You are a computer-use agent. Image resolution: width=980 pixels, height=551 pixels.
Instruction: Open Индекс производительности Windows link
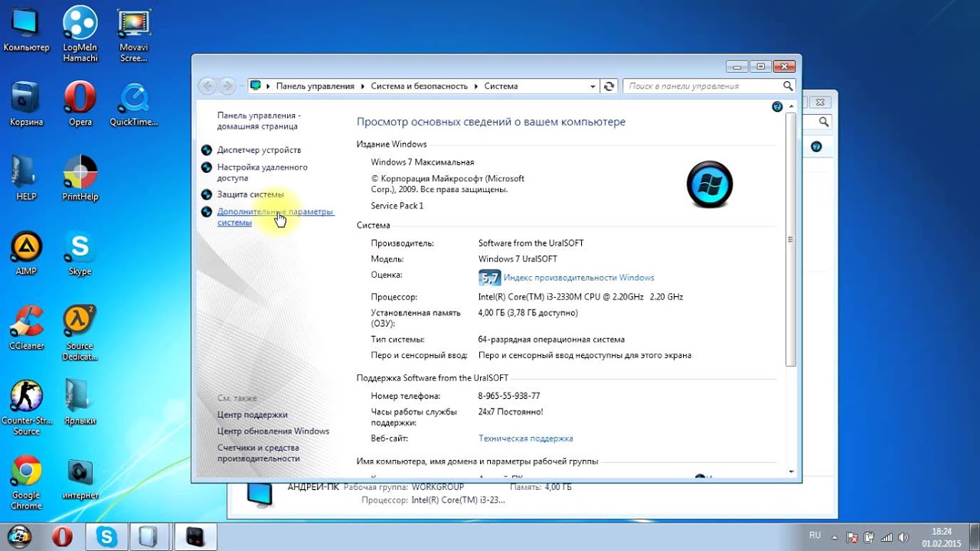click(x=579, y=278)
